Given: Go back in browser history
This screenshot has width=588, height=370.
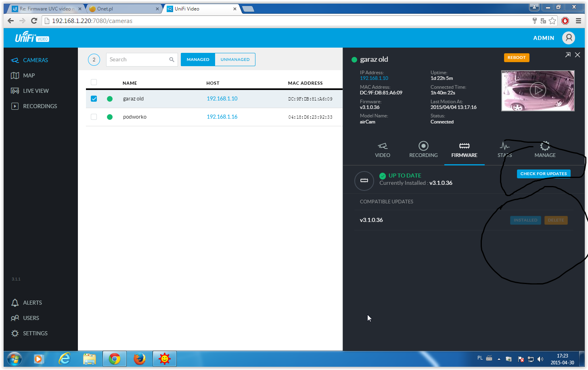Looking at the screenshot, I should (11, 21).
